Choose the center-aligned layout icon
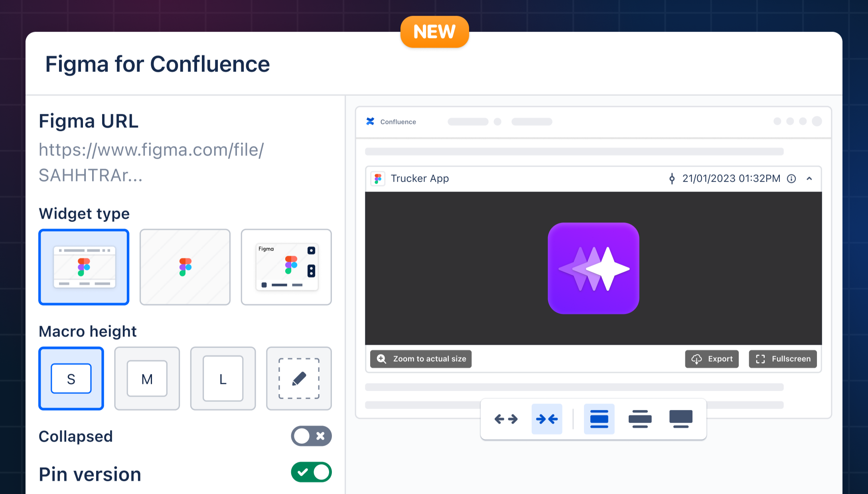The height and width of the screenshot is (494, 868). 599,419
